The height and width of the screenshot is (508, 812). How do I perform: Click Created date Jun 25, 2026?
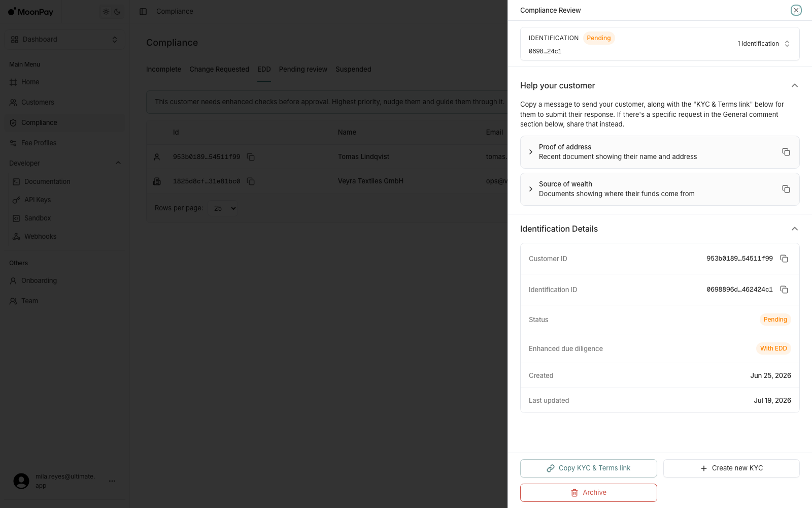point(770,376)
